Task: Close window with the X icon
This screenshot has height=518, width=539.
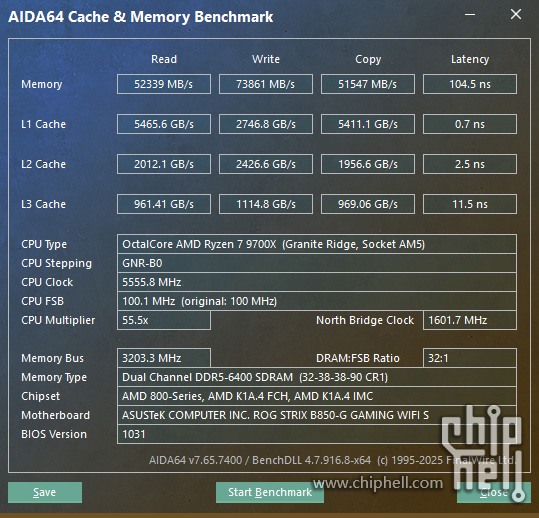Action: [x=516, y=14]
